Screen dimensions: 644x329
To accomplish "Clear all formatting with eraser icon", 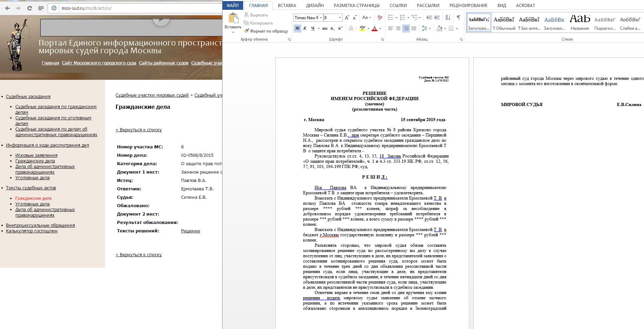I will [x=380, y=17].
